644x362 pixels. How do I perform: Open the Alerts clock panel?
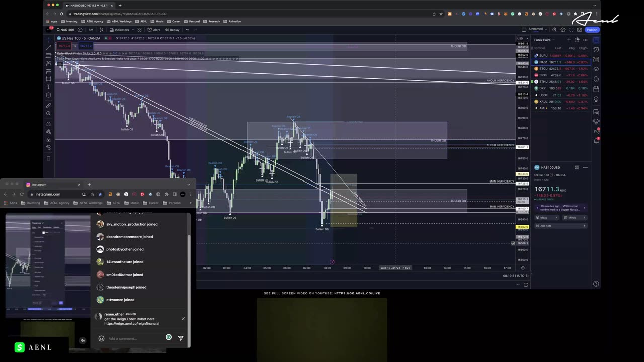tap(596, 50)
